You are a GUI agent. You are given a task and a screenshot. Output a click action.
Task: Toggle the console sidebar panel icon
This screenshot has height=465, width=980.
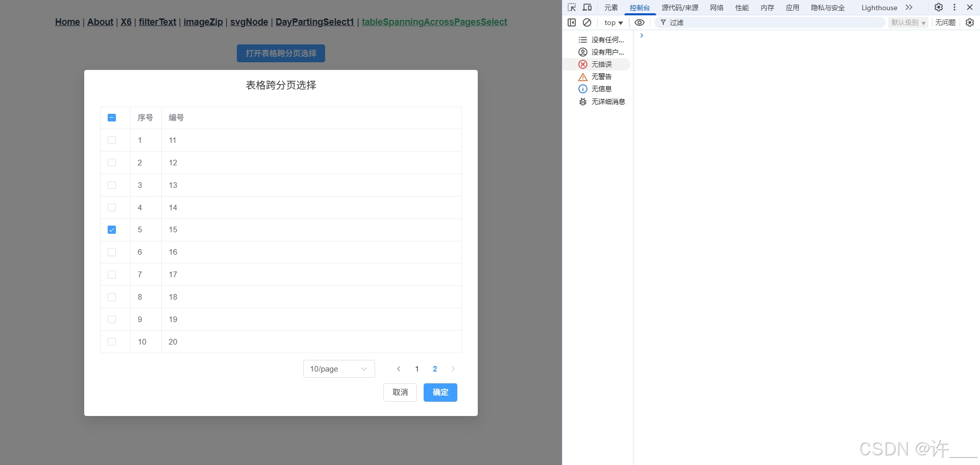point(572,22)
